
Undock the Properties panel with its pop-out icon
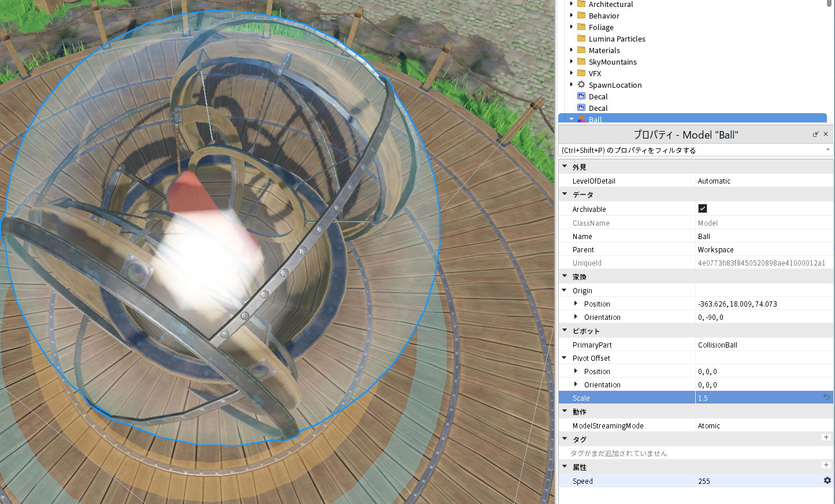pyautogui.click(x=815, y=135)
